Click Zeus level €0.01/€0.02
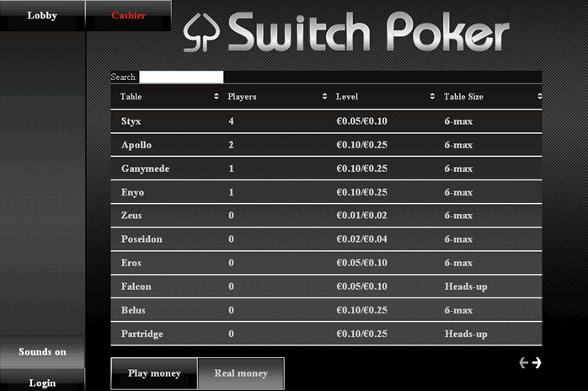The image size is (588, 391). click(361, 216)
